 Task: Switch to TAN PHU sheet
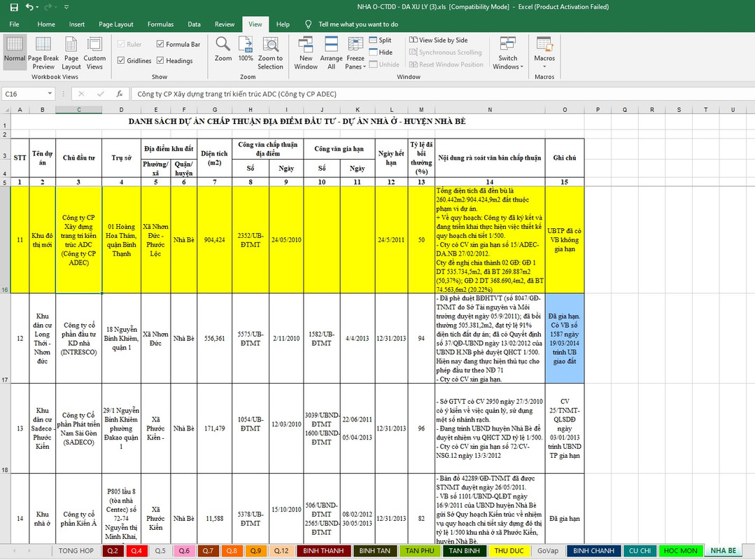[x=420, y=550]
